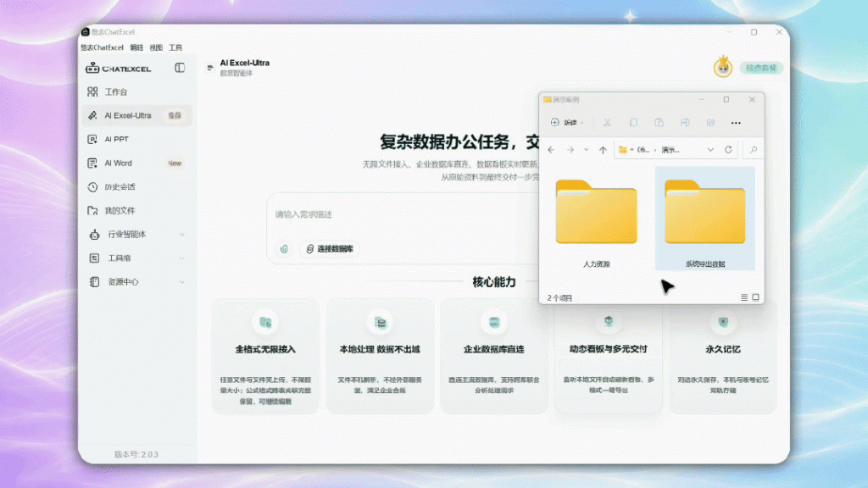
Task: Click the Explorer Refresh icon
Action: (x=728, y=150)
